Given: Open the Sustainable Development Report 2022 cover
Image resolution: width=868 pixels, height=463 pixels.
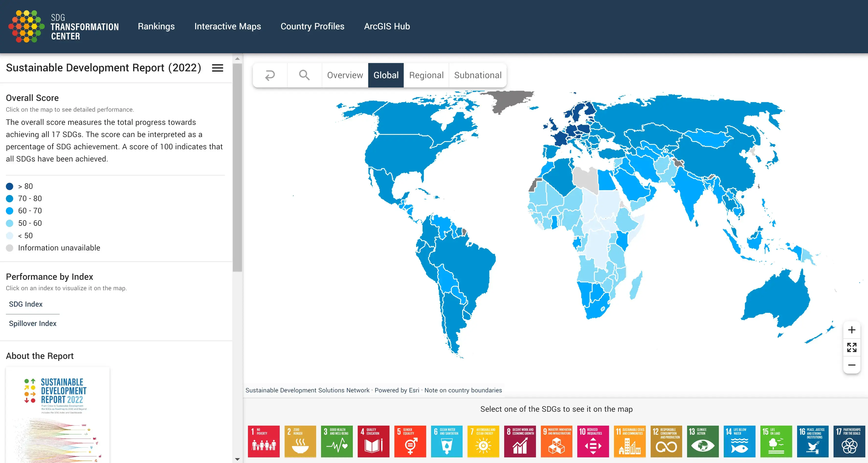Looking at the screenshot, I should pos(58,415).
